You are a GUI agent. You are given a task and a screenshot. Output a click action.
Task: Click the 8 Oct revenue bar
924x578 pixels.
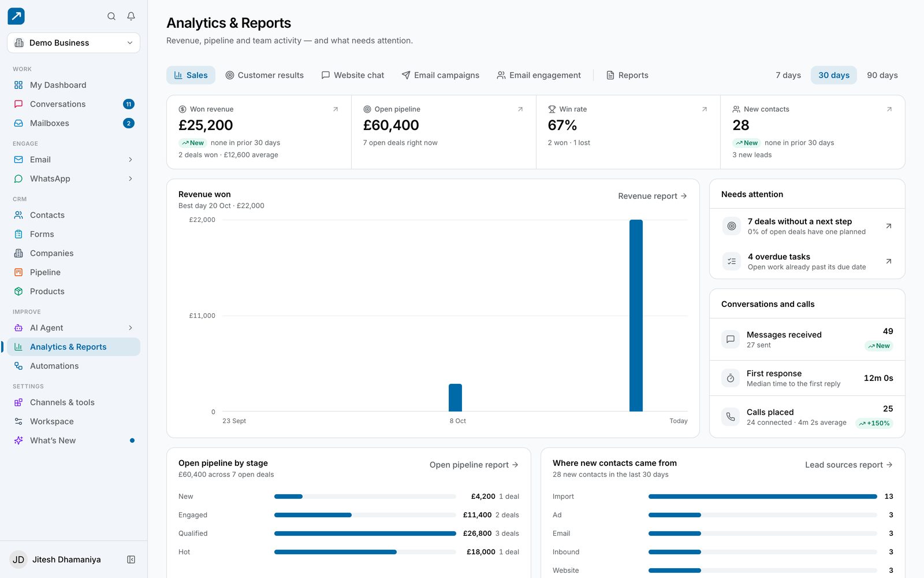click(x=455, y=398)
